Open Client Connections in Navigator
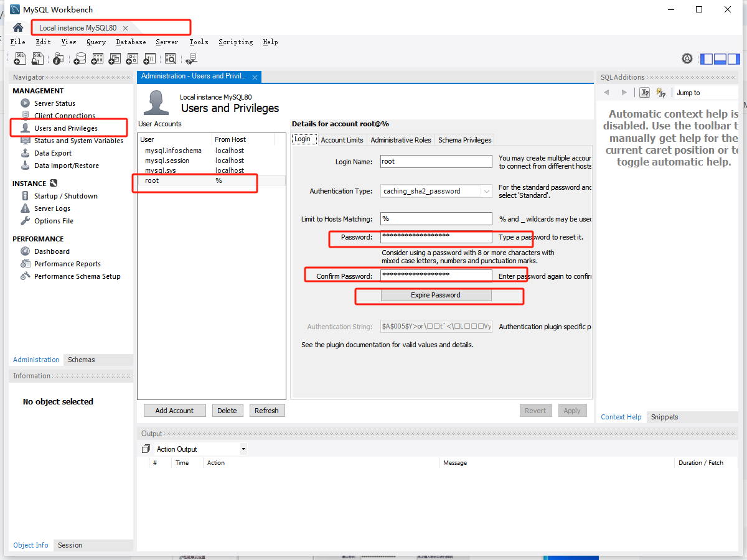The height and width of the screenshot is (560, 747). 65,116
